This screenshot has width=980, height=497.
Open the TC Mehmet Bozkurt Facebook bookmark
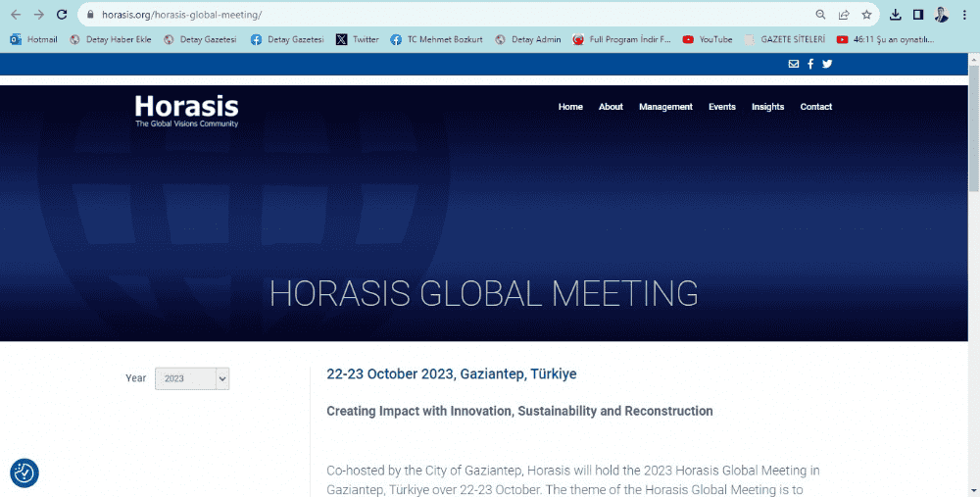click(x=436, y=39)
